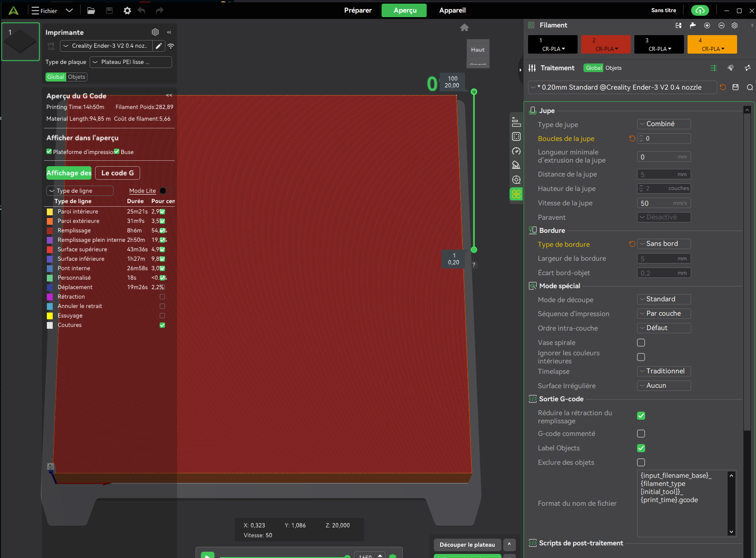This screenshot has width=756, height=558.
Task: Open the filament flushing volumes faucet icon
Action: [693, 25]
